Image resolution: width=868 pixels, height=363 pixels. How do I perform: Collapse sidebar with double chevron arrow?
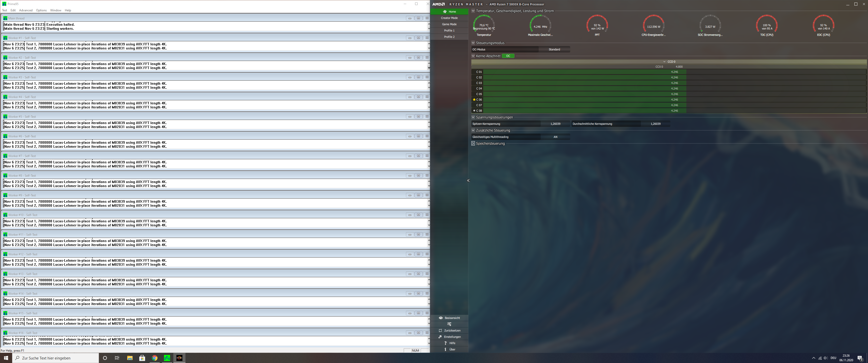(x=468, y=180)
